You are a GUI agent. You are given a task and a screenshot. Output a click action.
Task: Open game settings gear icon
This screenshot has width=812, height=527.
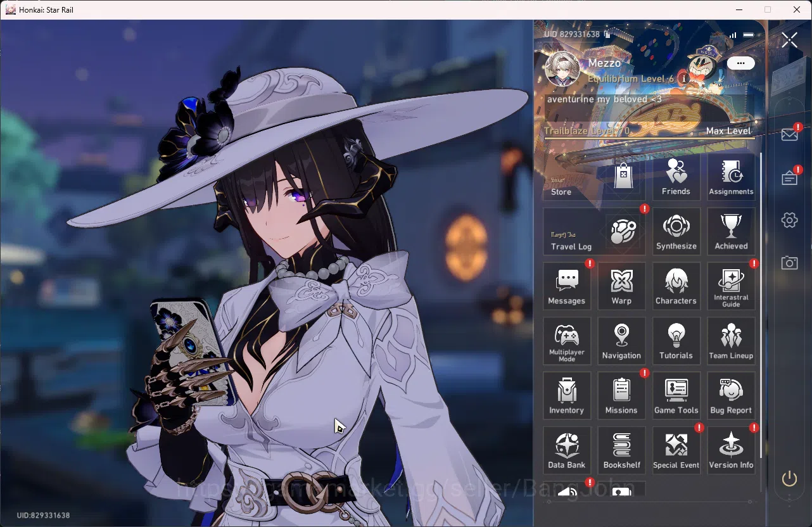tap(789, 220)
